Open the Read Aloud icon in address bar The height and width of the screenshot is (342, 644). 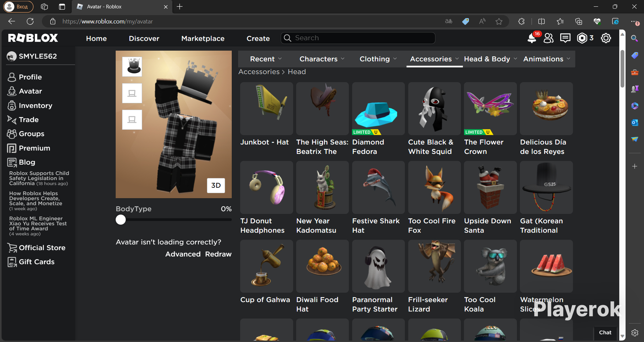[x=482, y=21]
